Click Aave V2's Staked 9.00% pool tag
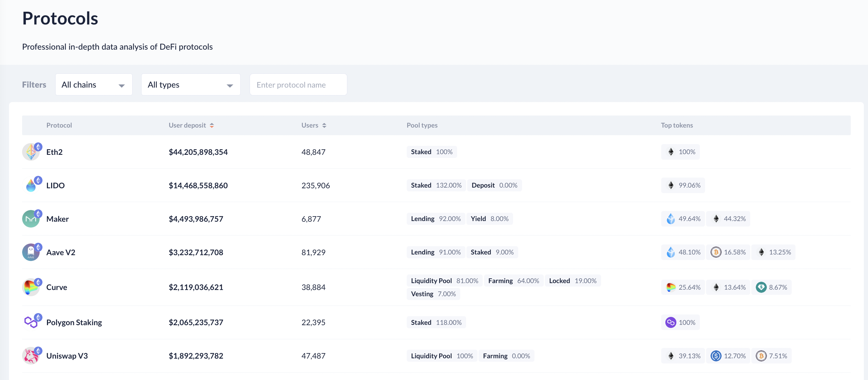The height and width of the screenshot is (380, 868). click(x=492, y=252)
